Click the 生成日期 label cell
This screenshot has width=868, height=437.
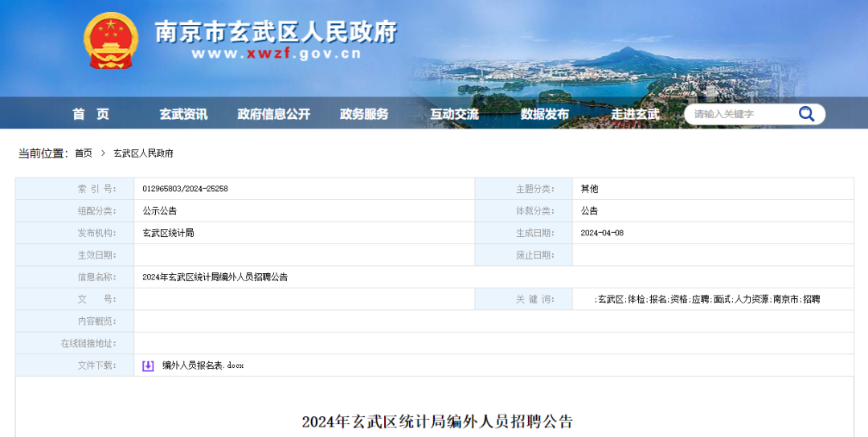point(524,233)
